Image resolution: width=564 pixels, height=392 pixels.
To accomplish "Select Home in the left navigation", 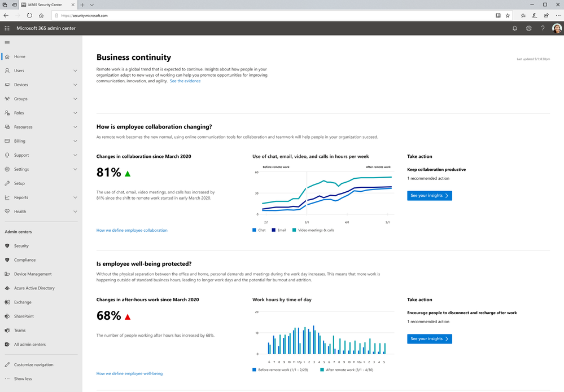I will tap(20, 56).
